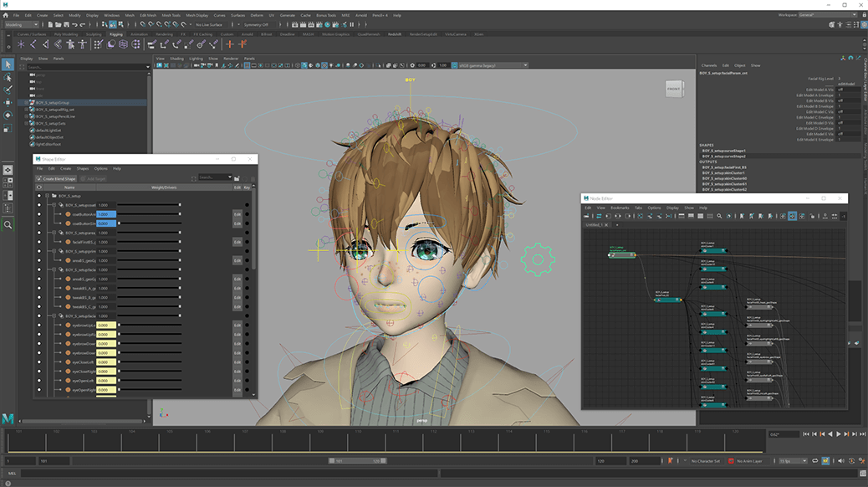
Task: Toggle visibility dot for BOY_S_setup folder row
Action: 38,196
